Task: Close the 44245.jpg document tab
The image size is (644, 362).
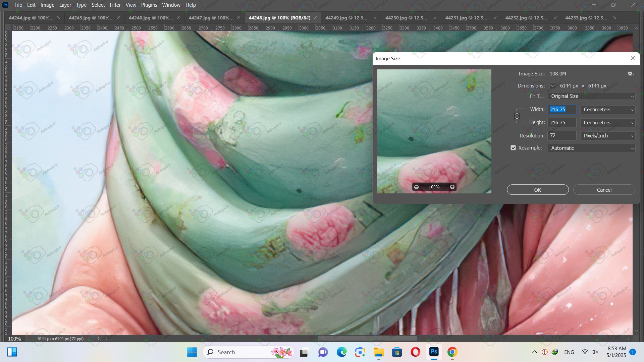Action: [118, 18]
